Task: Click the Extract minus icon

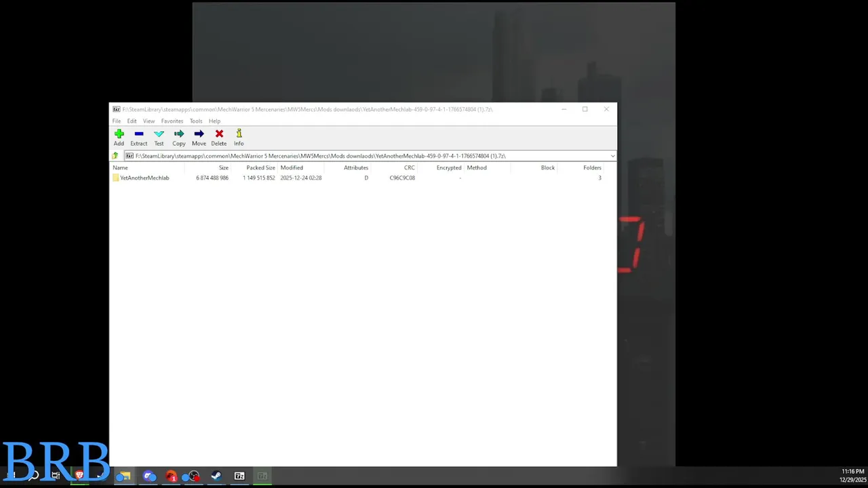Action: (139, 134)
